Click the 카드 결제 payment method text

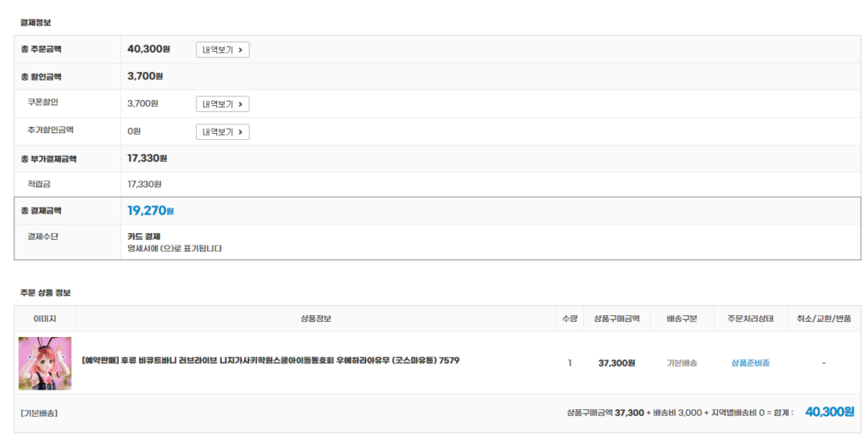pyautogui.click(x=143, y=236)
